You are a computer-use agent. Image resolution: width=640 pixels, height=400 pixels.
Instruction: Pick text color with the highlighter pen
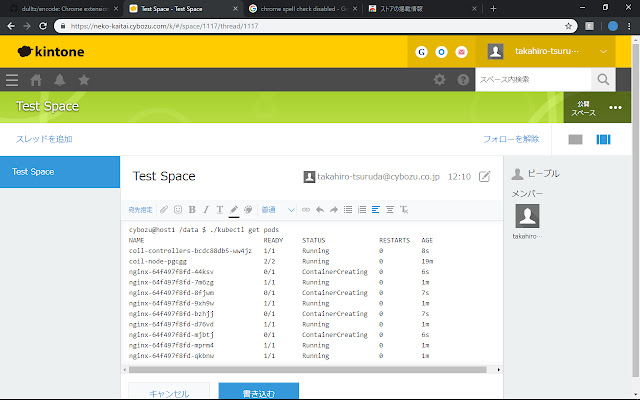234,210
